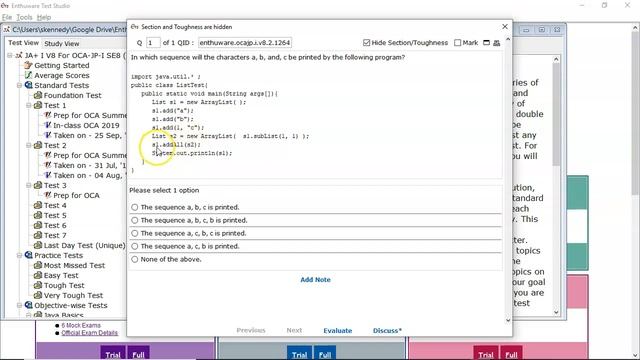Screen dimensions: 640x360
Task: Open the 6 Mock Exams link
Action: point(81,325)
